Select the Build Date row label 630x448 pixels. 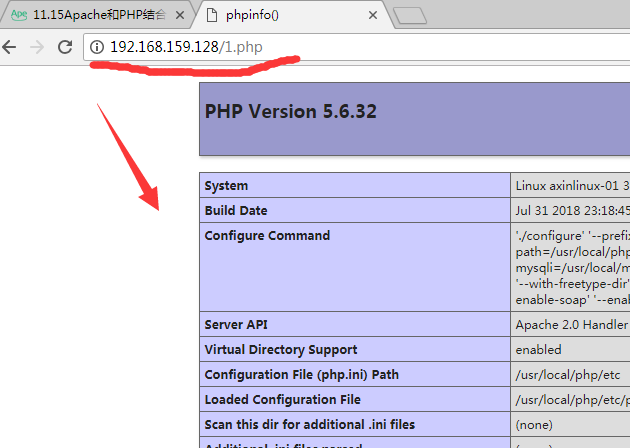coord(236,211)
